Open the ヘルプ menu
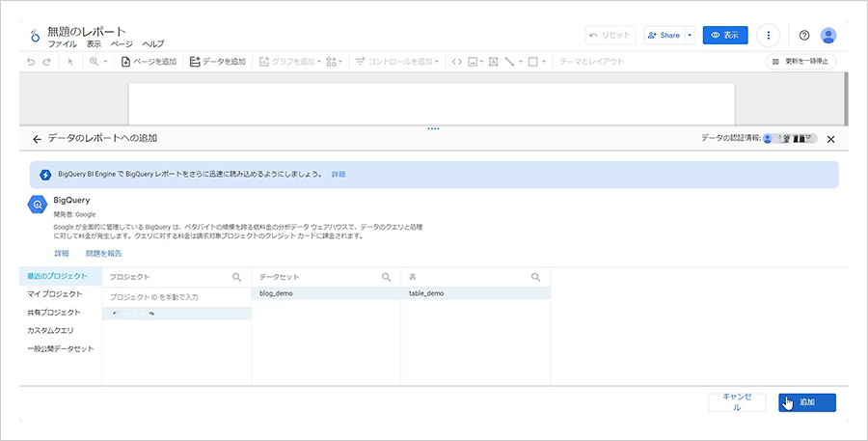The width and height of the screenshot is (868, 441). (x=152, y=43)
